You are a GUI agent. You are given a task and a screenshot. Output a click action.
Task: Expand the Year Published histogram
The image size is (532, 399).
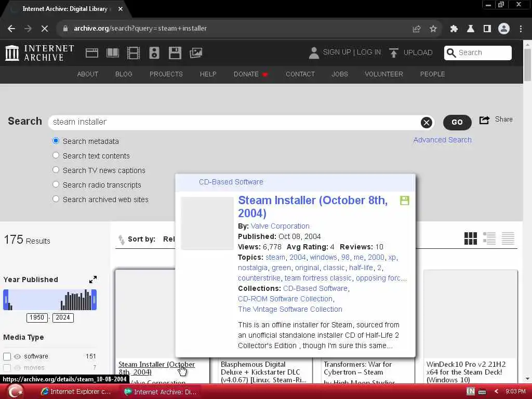[92, 280]
